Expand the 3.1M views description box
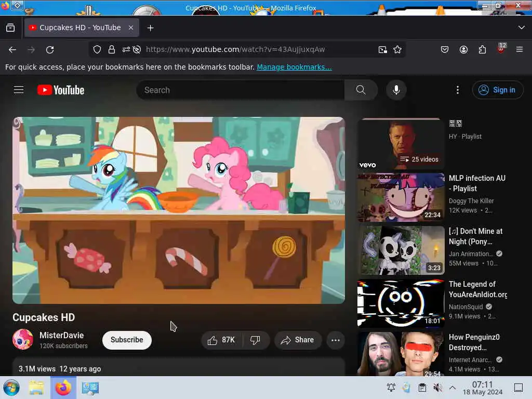This screenshot has width=532, height=399. click(x=179, y=367)
